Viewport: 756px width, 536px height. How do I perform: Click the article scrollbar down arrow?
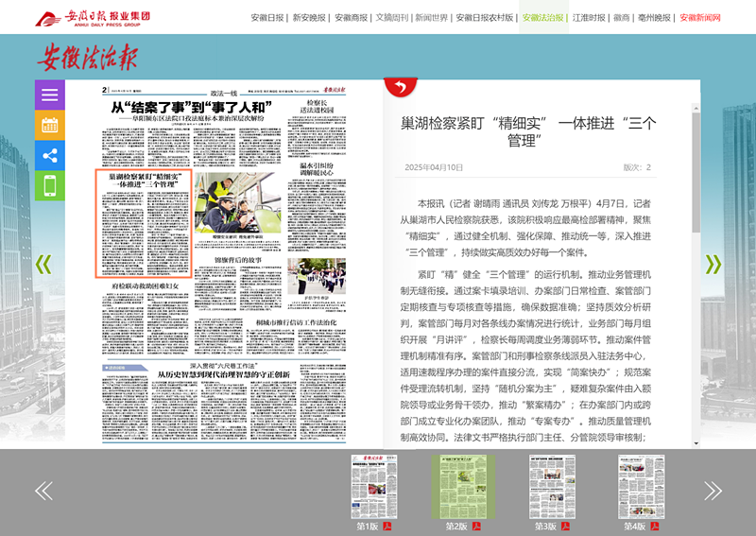[x=696, y=443]
